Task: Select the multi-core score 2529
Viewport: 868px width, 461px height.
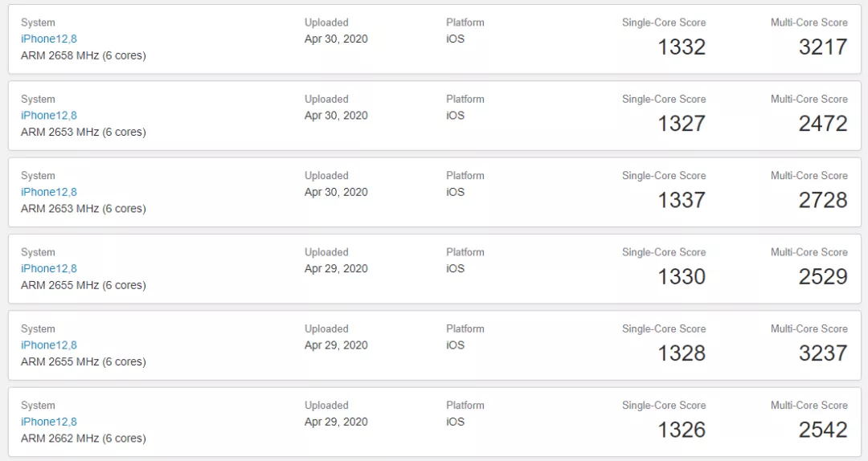Action: click(823, 276)
